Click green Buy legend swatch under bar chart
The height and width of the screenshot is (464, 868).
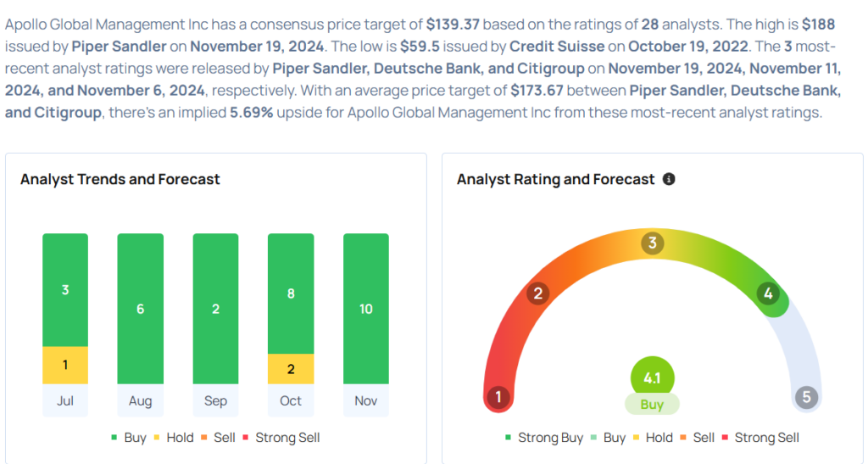tap(115, 438)
